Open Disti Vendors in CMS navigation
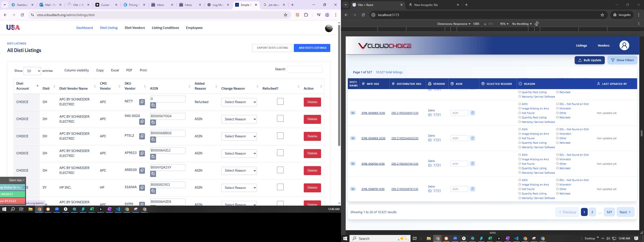The image size is (644, 242). [x=135, y=28]
